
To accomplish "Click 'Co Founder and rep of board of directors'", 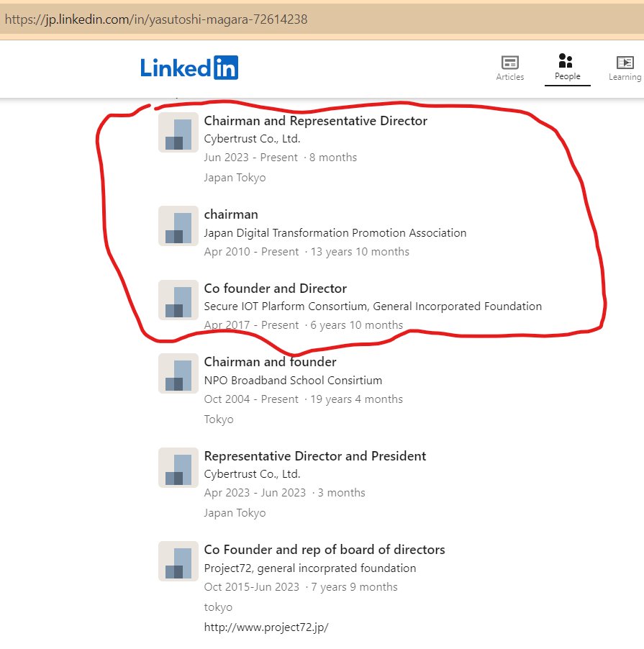I will [325, 550].
